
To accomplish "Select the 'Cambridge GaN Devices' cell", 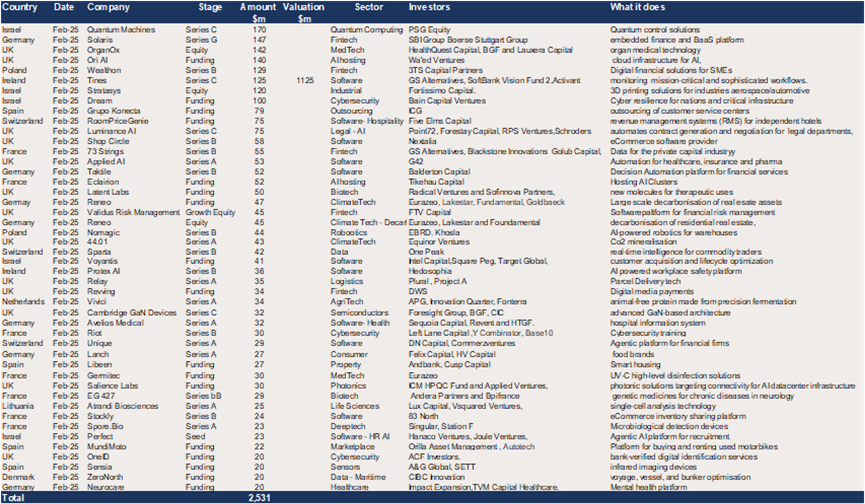I will [131, 313].
